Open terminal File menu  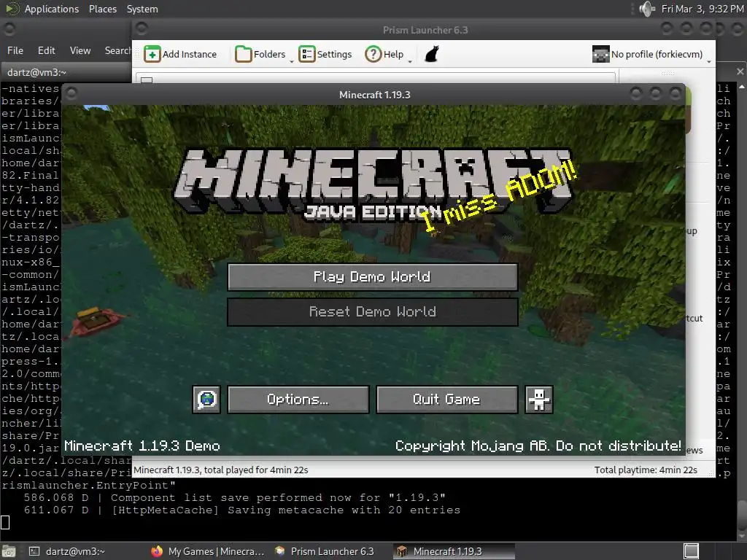tap(15, 50)
